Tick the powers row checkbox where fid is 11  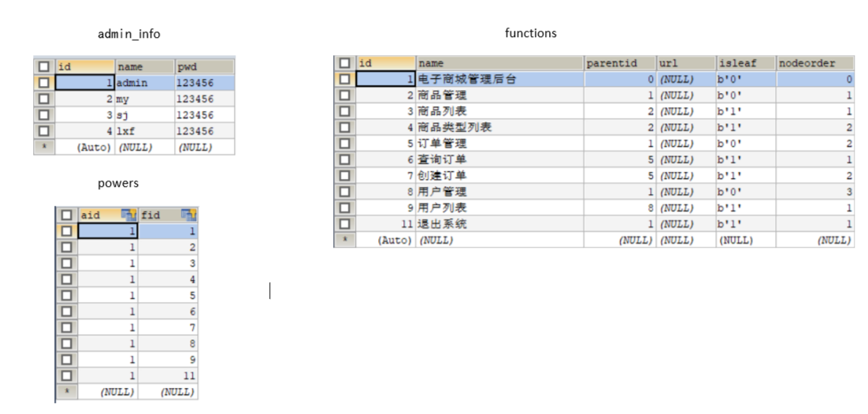[66, 376]
